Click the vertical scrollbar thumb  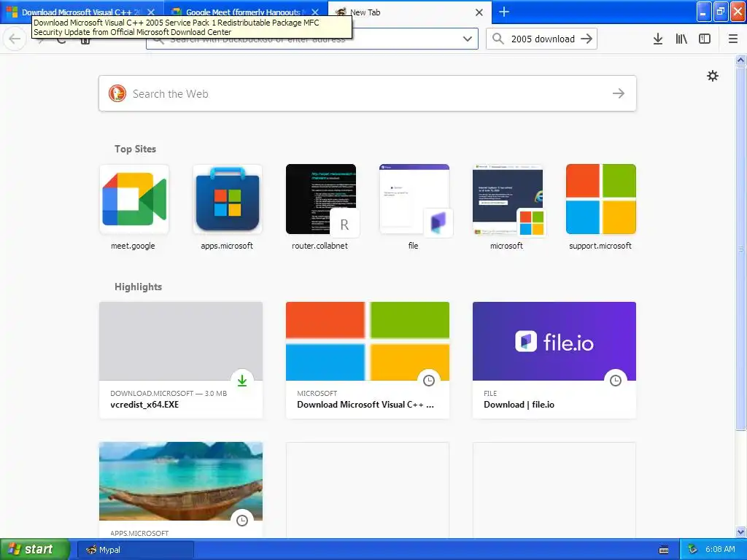(x=741, y=248)
